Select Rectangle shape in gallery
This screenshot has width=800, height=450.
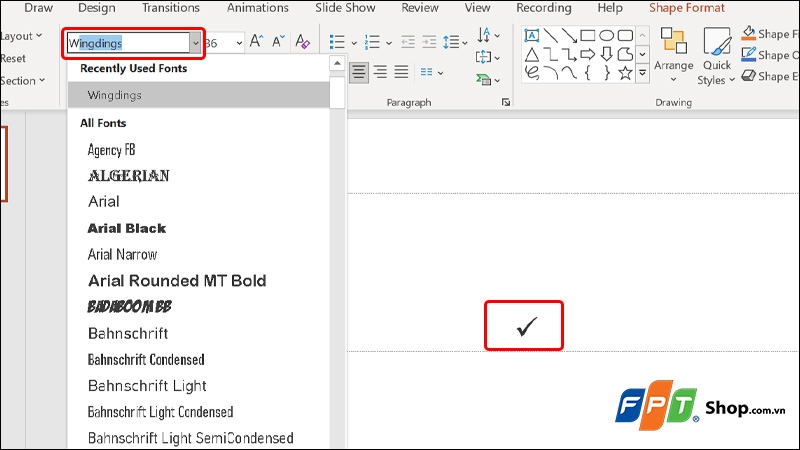588,35
